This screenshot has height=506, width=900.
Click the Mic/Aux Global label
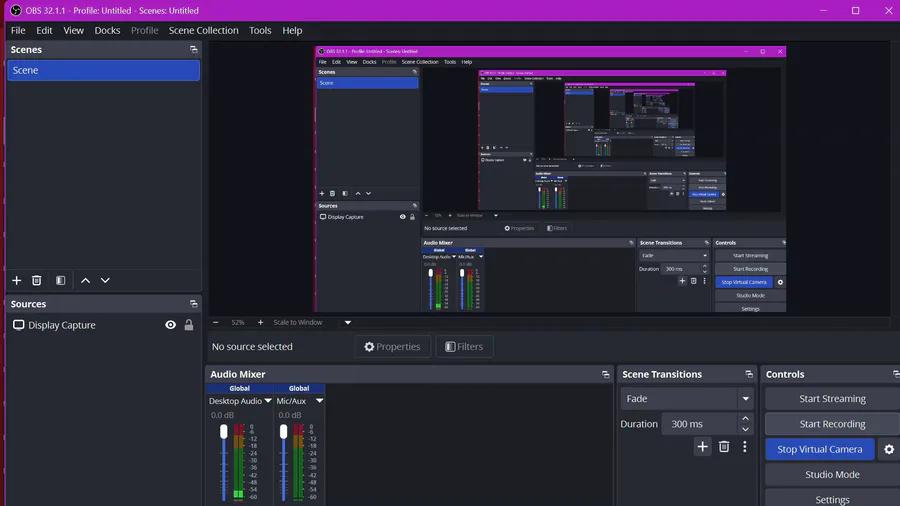coord(299,388)
